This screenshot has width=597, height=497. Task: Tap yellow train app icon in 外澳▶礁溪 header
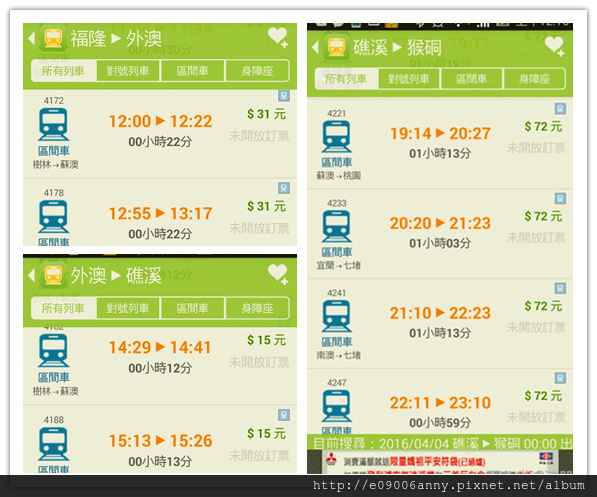click(x=53, y=275)
